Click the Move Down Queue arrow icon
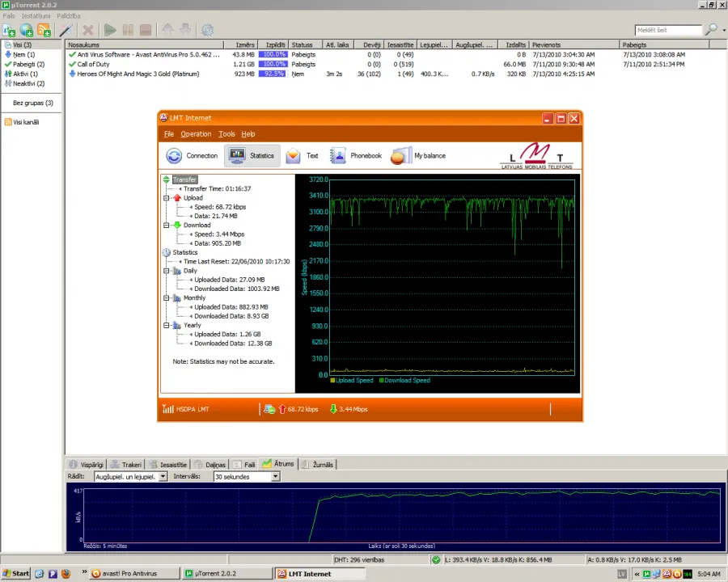Viewport: 728px width, 582px height. [x=185, y=30]
